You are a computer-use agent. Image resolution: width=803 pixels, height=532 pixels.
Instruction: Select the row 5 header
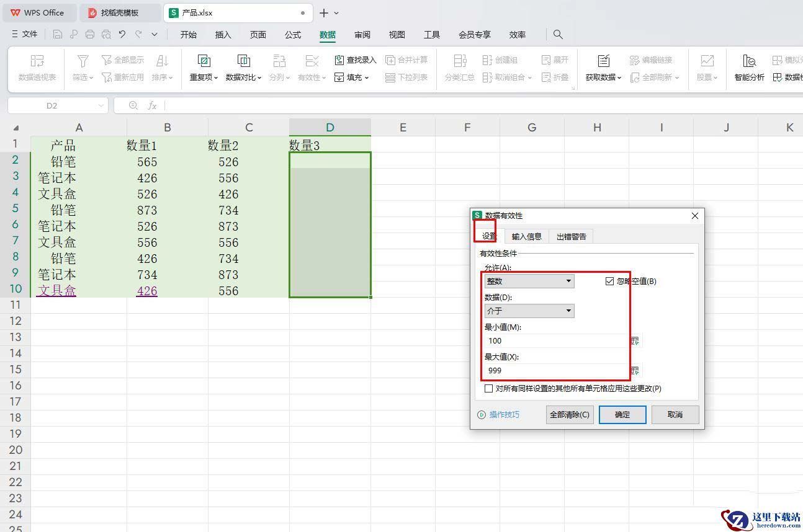tap(16, 208)
